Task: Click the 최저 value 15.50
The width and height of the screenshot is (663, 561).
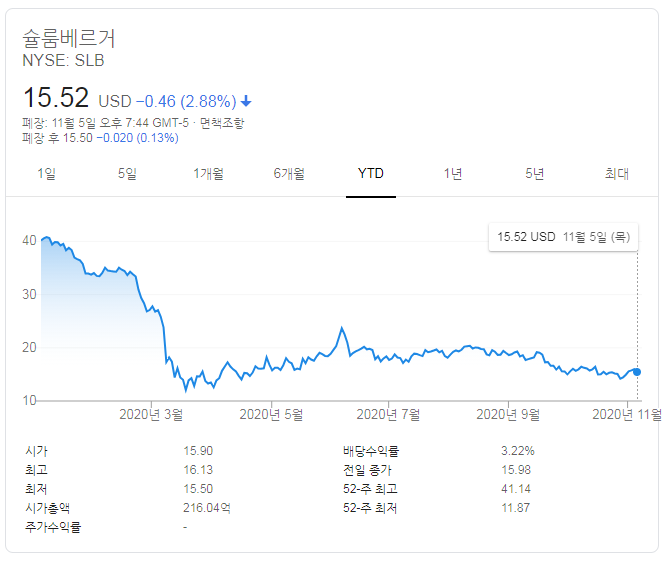Action: [198, 489]
